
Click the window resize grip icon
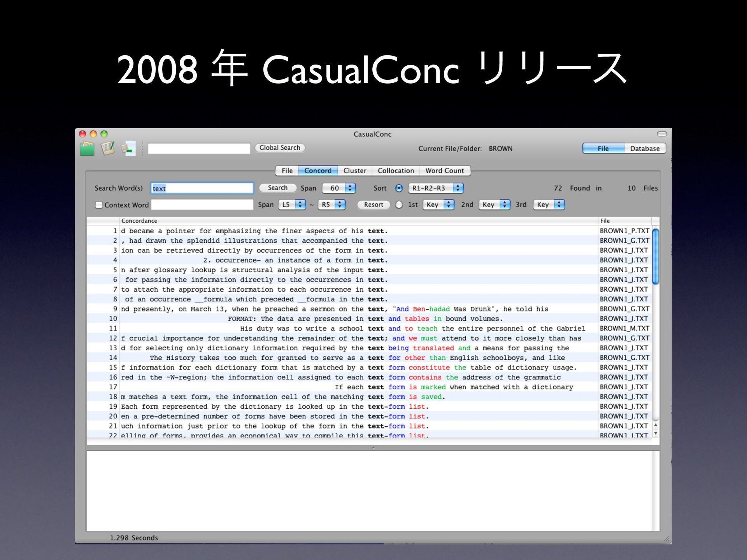[x=666, y=539]
